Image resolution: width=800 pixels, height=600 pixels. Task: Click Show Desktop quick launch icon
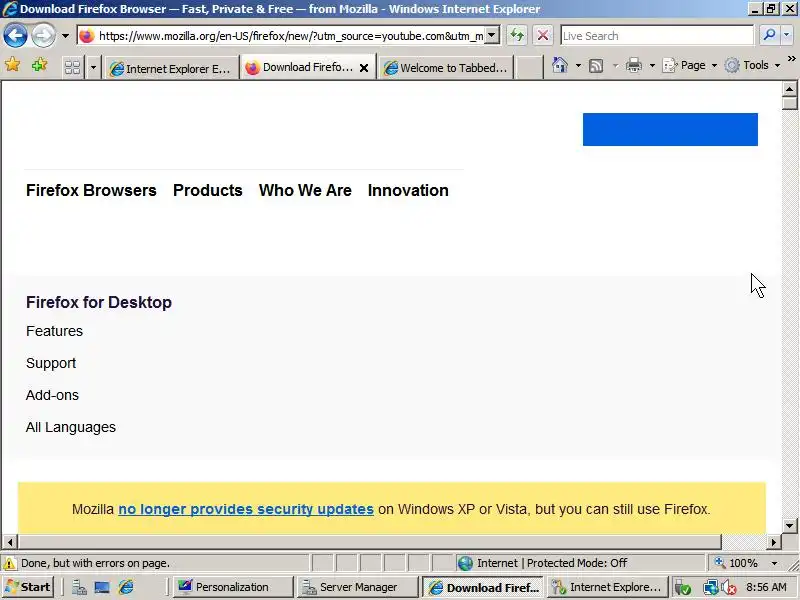tap(102, 588)
